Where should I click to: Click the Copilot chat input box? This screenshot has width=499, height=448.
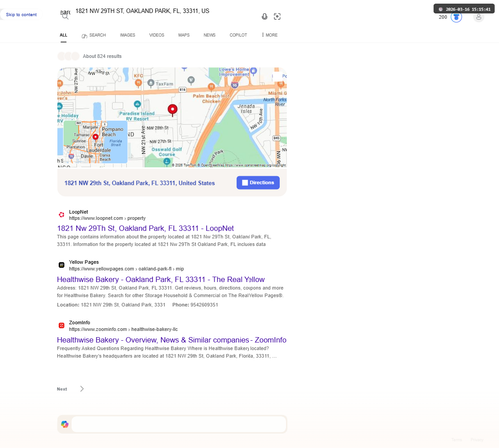click(x=179, y=424)
